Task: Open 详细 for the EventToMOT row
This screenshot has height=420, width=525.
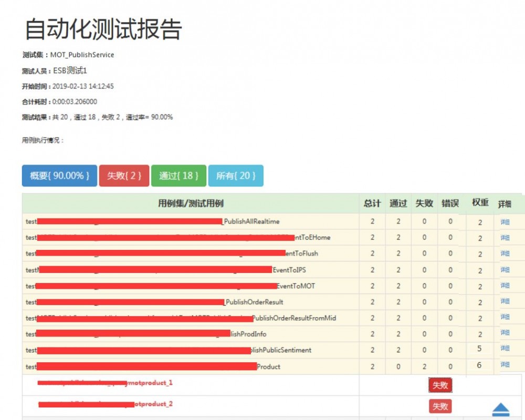Action: [505, 286]
